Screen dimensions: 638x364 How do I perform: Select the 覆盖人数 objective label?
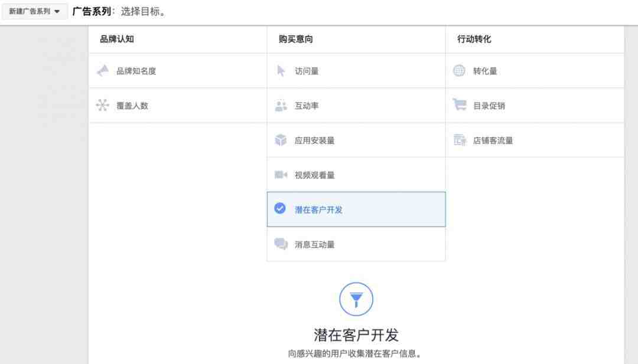[132, 106]
